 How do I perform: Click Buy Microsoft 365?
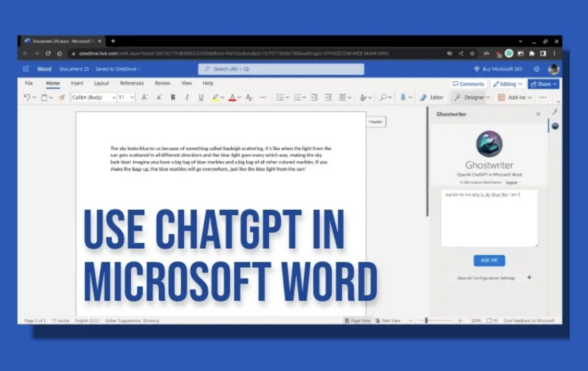[498, 69]
